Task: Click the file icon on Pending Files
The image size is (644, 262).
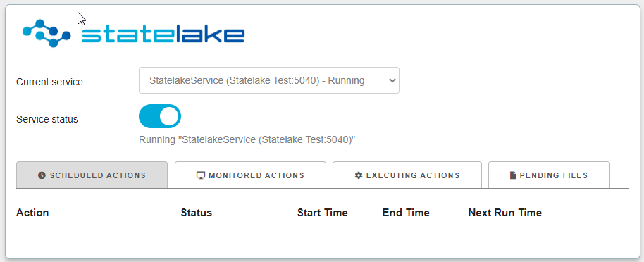Action: point(512,175)
